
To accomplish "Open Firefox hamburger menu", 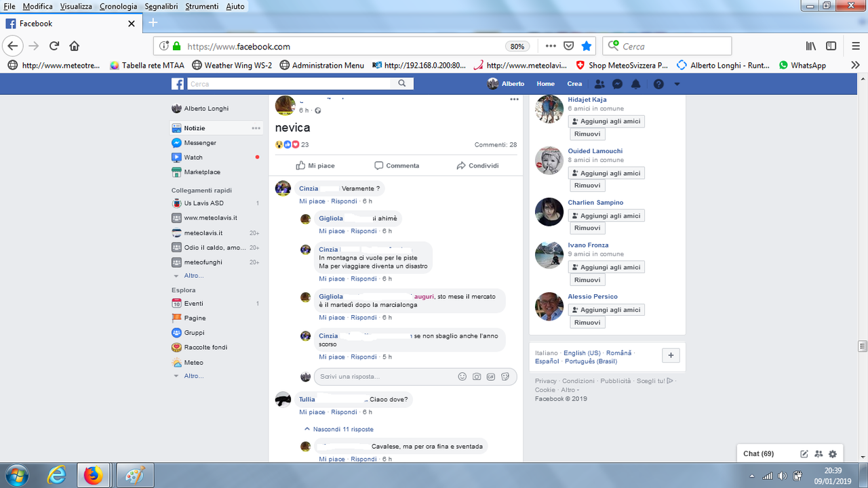I will (856, 46).
